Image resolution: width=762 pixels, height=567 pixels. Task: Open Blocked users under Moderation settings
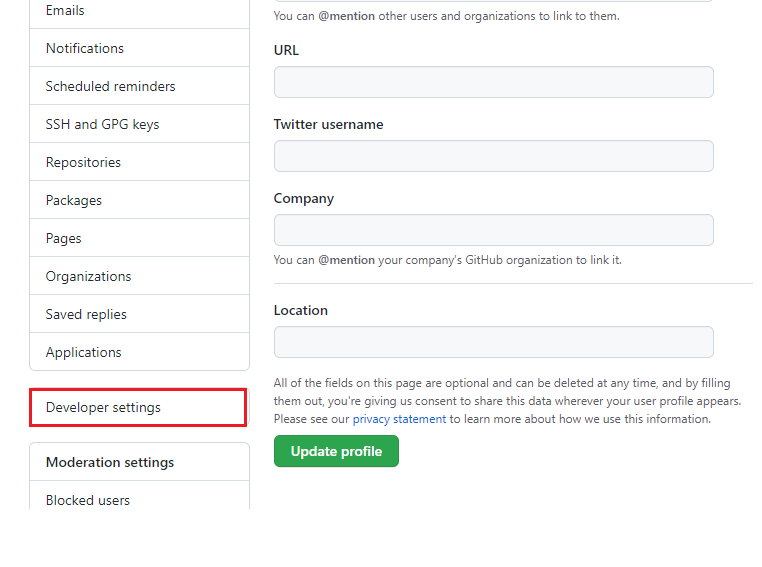tap(139, 496)
